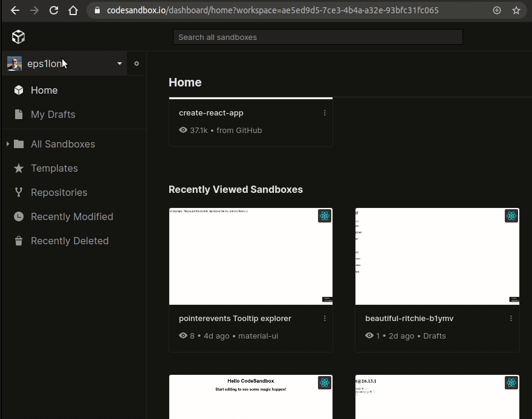Click the Recently Deleted trash icon

[19, 241]
